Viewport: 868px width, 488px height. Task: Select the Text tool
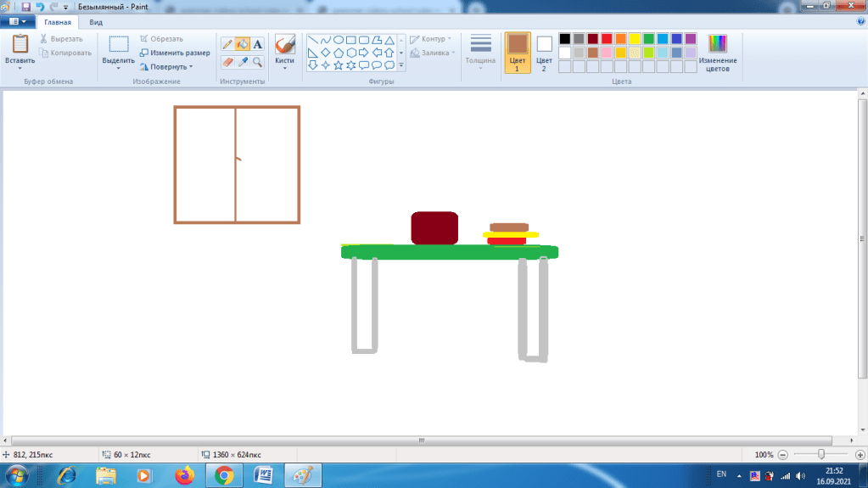point(257,44)
